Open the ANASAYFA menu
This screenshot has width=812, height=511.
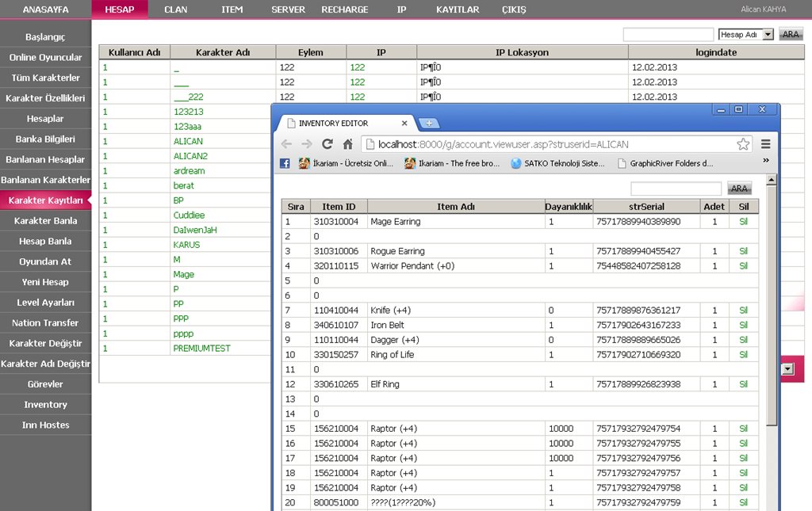45,10
